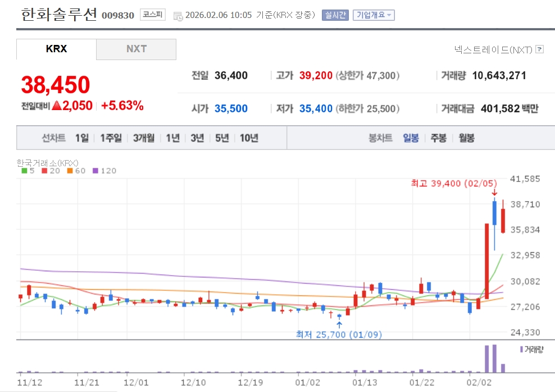Click the current price 38,450

[56, 85]
